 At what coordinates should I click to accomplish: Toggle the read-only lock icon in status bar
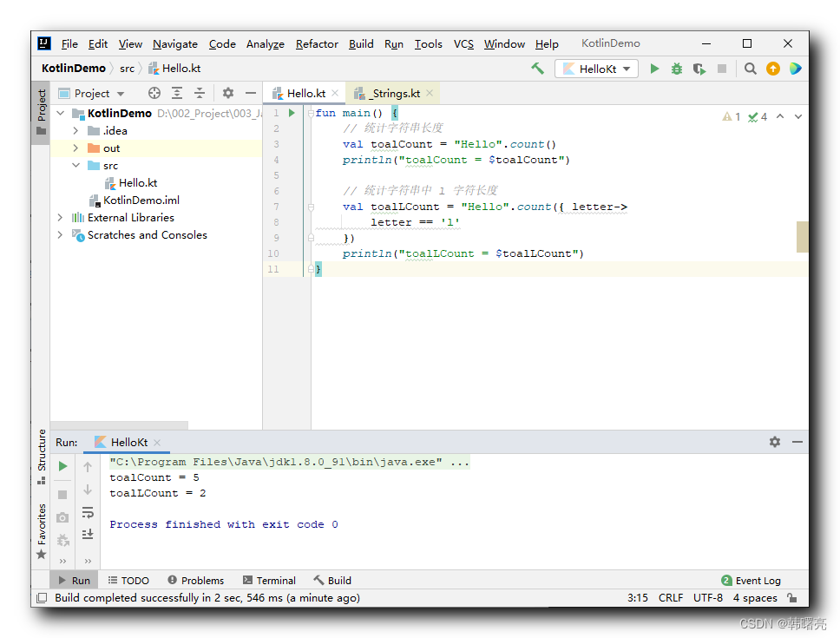792,598
